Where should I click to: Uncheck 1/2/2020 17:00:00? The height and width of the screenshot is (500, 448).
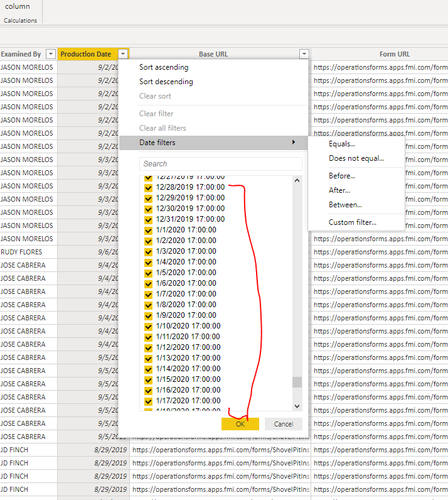point(148,241)
